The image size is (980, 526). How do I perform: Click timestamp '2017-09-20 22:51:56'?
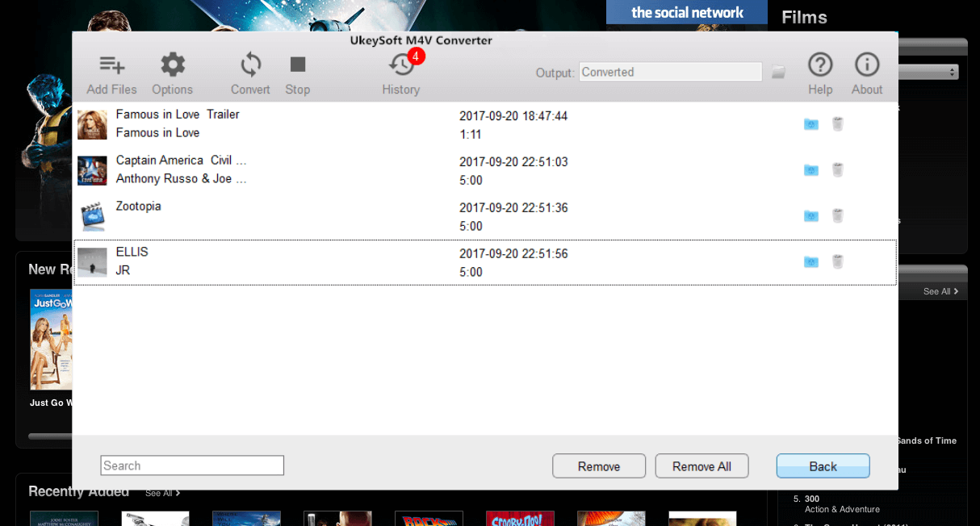(513, 254)
